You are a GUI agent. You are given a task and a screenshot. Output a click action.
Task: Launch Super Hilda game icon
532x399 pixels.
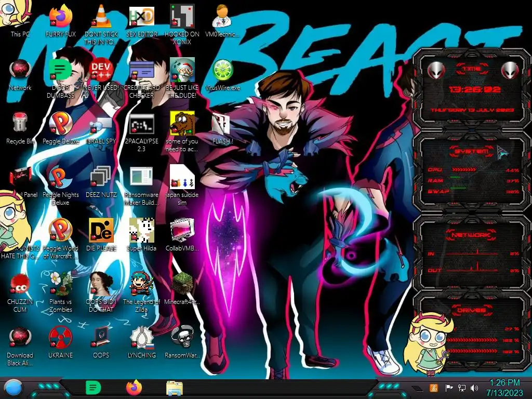[x=142, y=235]
